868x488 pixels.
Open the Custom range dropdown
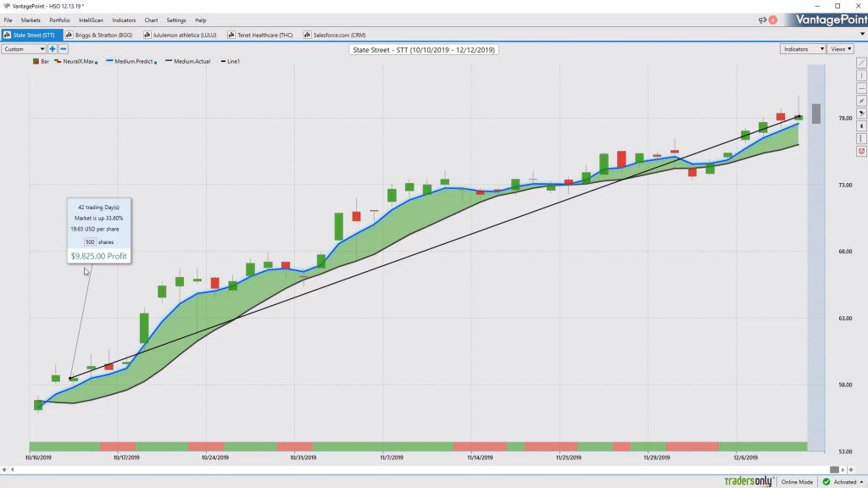pyautogui.click(x=24, y=49)
